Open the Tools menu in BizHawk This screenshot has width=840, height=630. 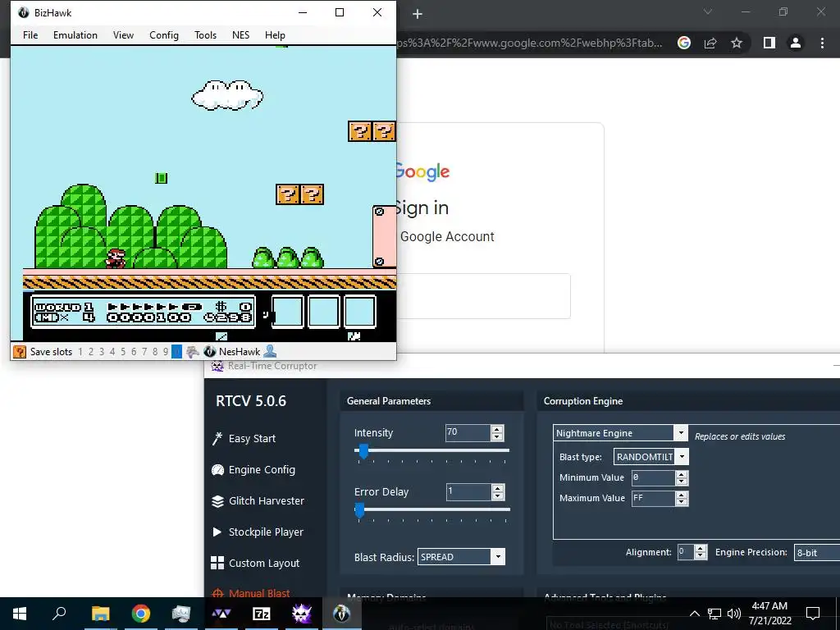click(x=205, y=34)
